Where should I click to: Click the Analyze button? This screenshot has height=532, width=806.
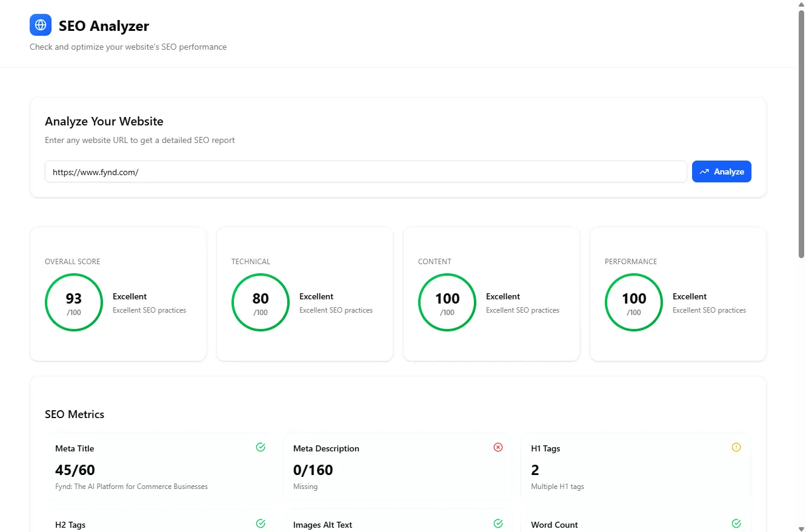722,171
